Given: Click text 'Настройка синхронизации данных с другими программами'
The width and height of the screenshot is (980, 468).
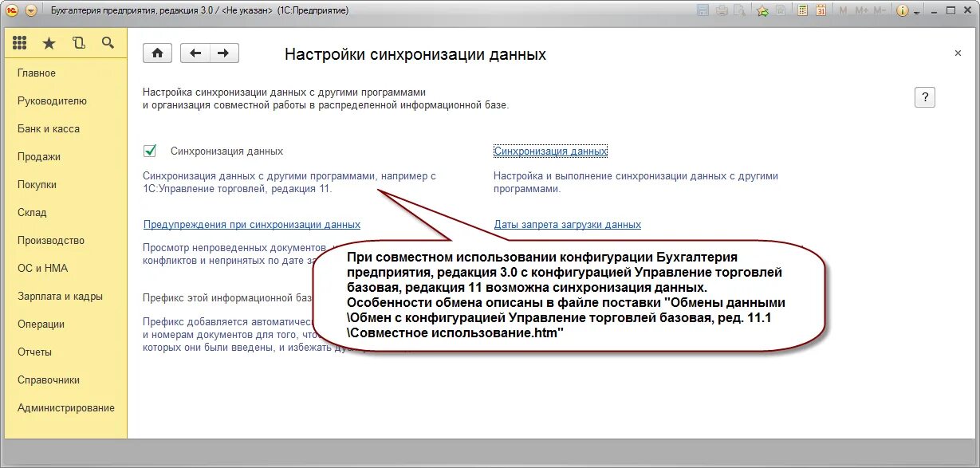Looking at the screenshot, I should point(285,92).
